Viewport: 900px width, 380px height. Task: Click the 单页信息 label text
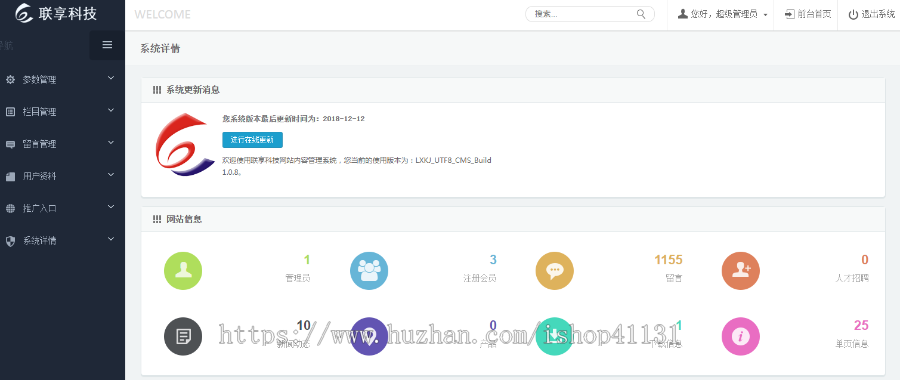point(852,344)
